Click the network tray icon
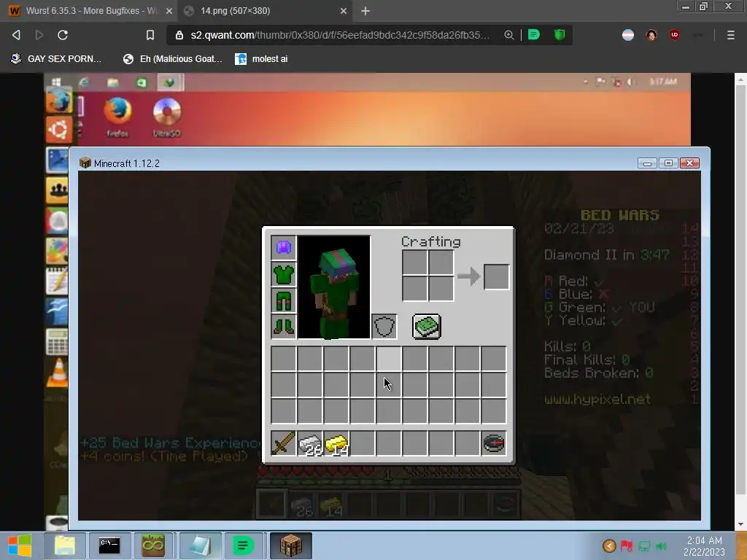This screenshot has height=560, width=747. point(644,545)
